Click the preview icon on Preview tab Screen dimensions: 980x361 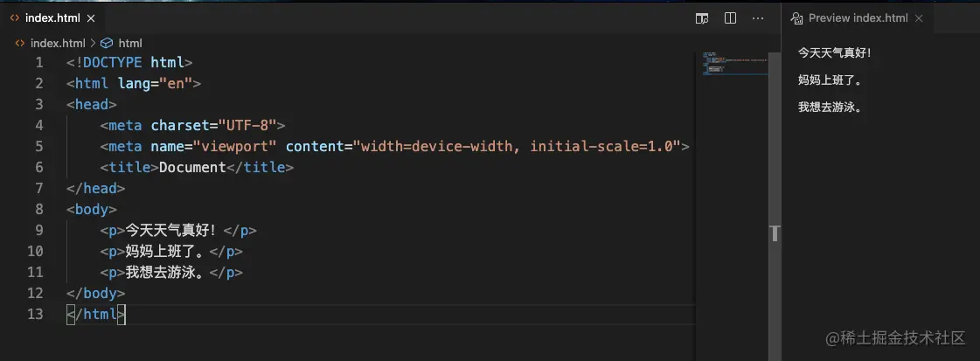point(797,18)
